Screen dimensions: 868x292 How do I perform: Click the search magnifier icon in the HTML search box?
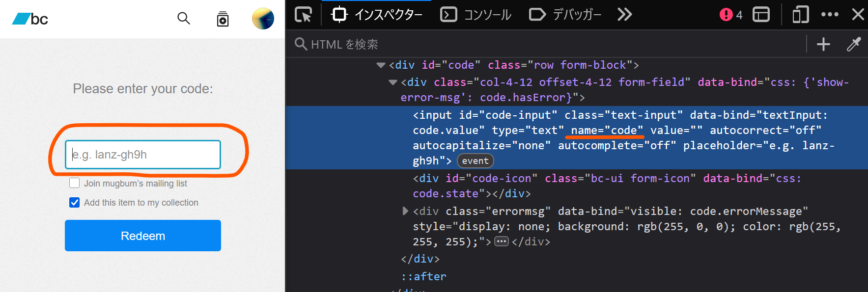coord(301,44)
